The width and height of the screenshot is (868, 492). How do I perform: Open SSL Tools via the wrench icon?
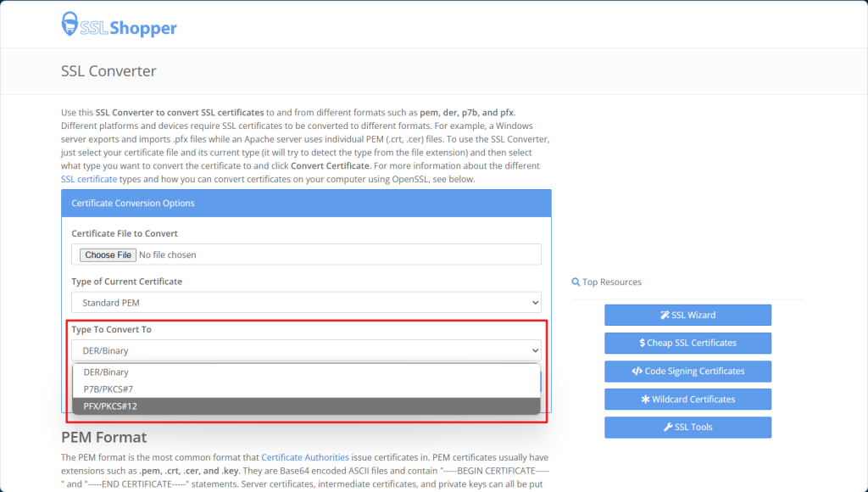(x=669, y=428)
